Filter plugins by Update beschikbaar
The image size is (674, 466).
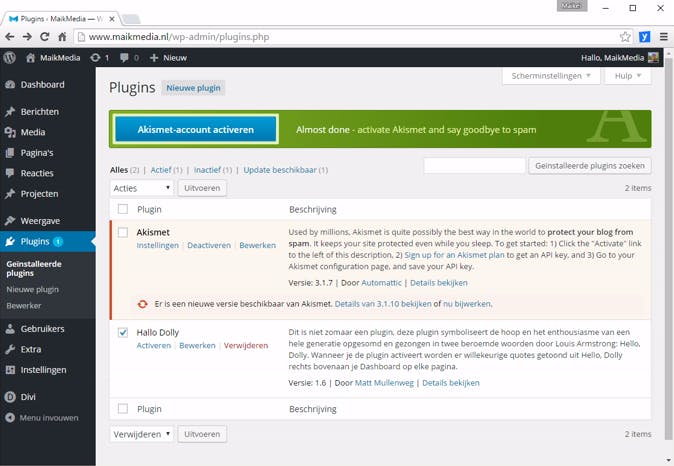280,170
